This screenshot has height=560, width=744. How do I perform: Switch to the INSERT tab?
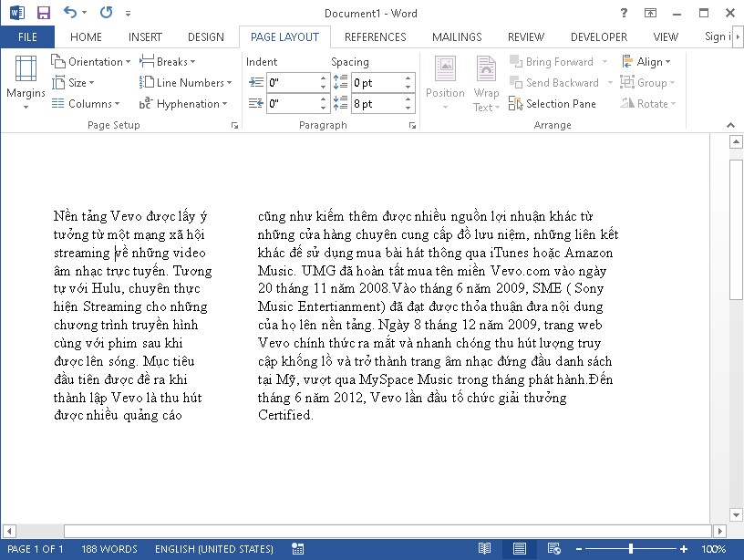(x=145, y=37)
